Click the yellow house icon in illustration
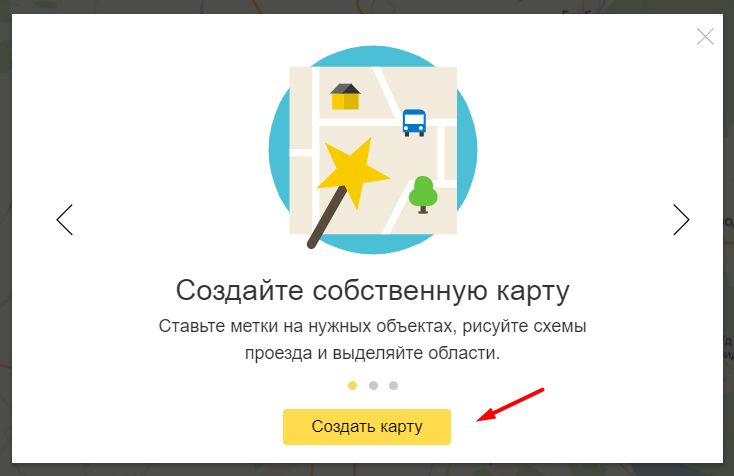734x476 pixels. click(345, 96)
